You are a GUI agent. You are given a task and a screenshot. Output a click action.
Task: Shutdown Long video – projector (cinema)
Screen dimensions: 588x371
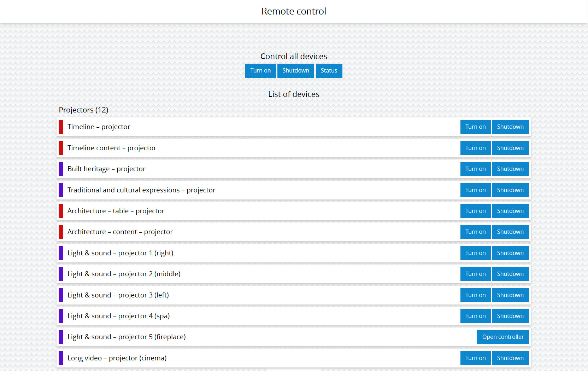(x=510, y=358)
